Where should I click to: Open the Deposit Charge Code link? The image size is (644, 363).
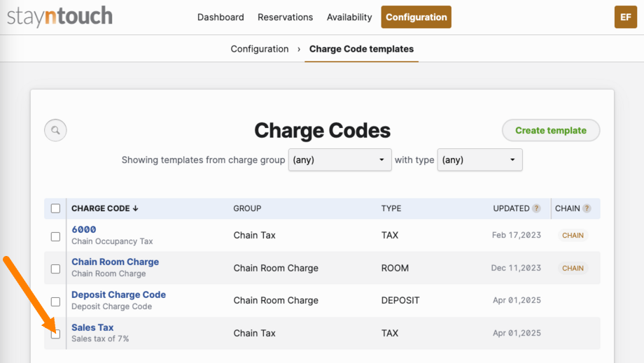pyautogui.click(x=119, y=294)
